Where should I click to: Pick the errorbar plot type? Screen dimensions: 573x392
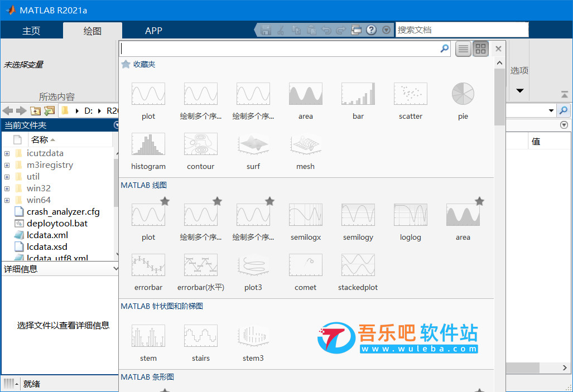[148, 272]
